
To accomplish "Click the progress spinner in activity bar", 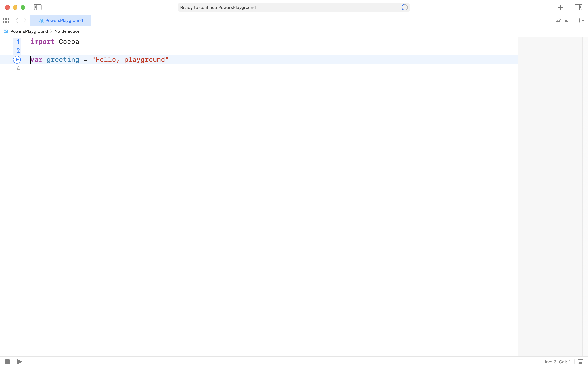I will (x=404, y=8).
